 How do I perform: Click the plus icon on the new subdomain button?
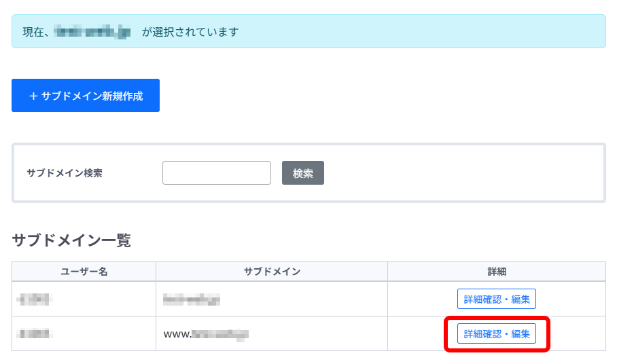33,96
